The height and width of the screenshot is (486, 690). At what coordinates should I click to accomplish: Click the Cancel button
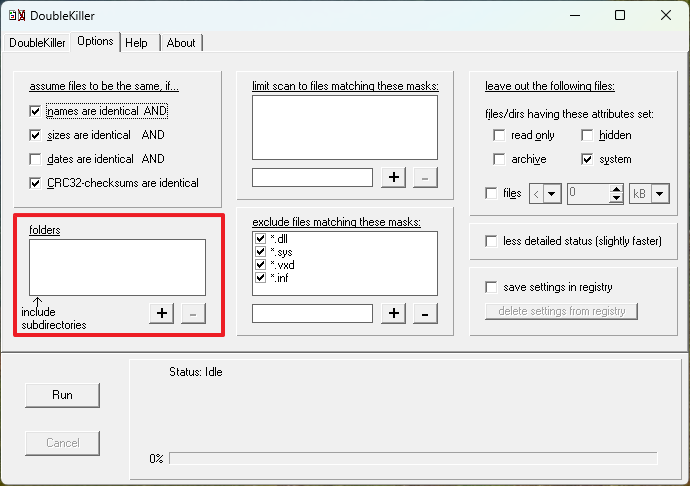click(x=62, y=443)
